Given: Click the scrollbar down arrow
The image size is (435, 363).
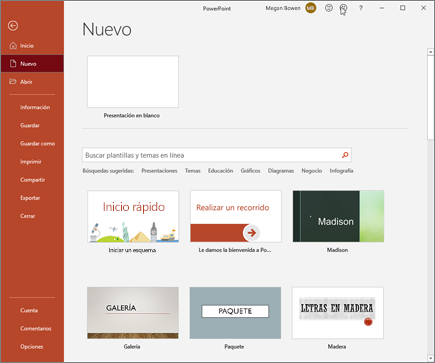Looking at the screenshot, I should pyautogui.click(x=430, y=358).
